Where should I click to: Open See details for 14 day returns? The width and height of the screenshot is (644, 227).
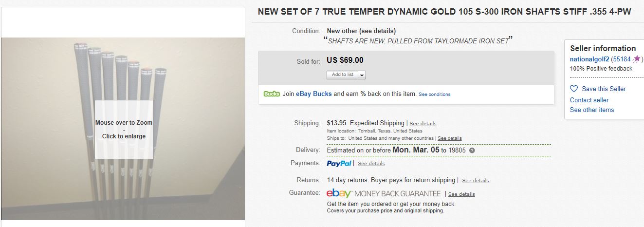point(475,181)
